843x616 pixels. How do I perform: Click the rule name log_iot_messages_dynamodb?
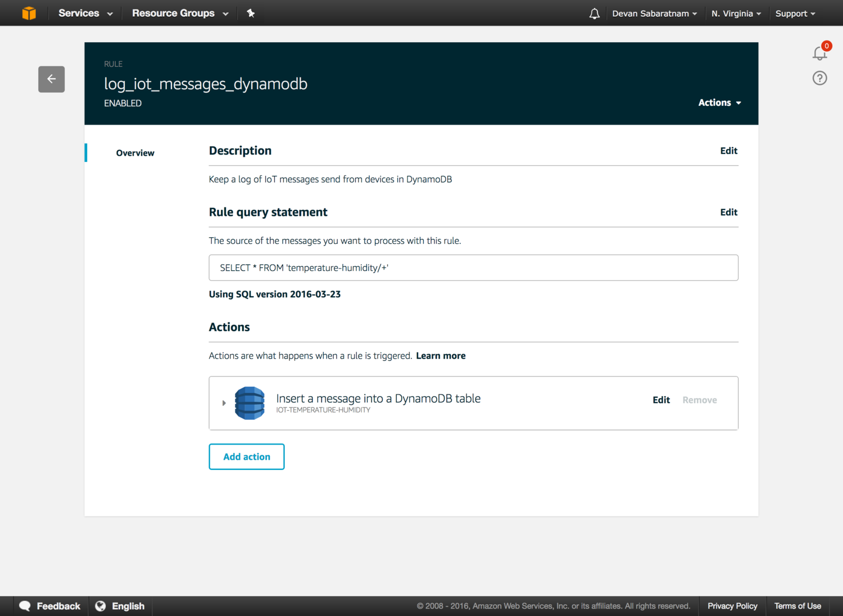pos(206,84)
